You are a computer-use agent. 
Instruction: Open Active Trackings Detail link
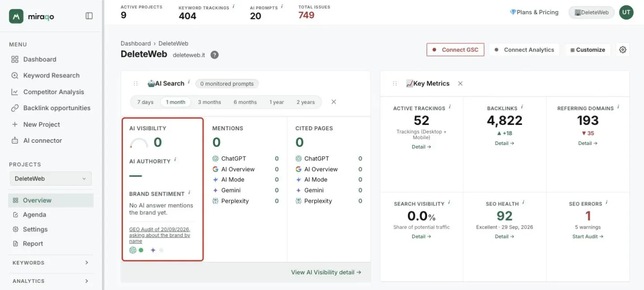coord(421,147)
